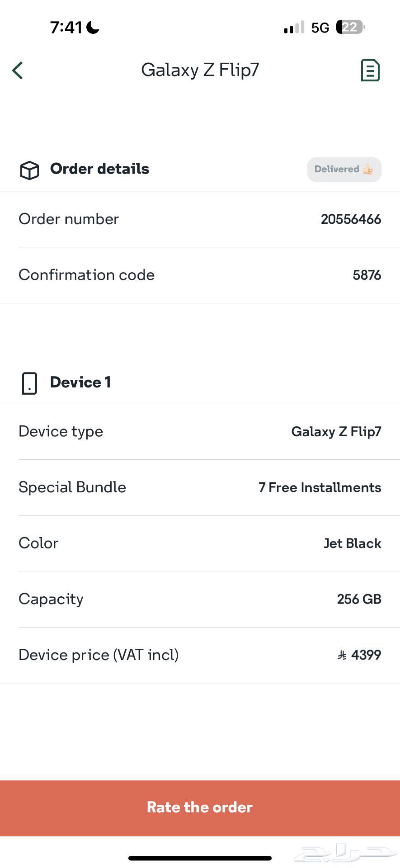
Task: Tap the Order details header
Action: point(99,169)
